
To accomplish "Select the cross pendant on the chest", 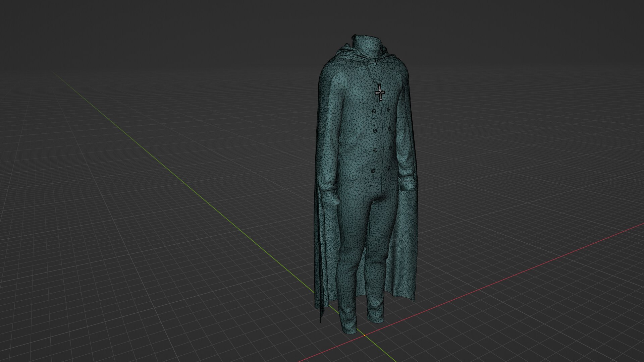I will (380, 93).
